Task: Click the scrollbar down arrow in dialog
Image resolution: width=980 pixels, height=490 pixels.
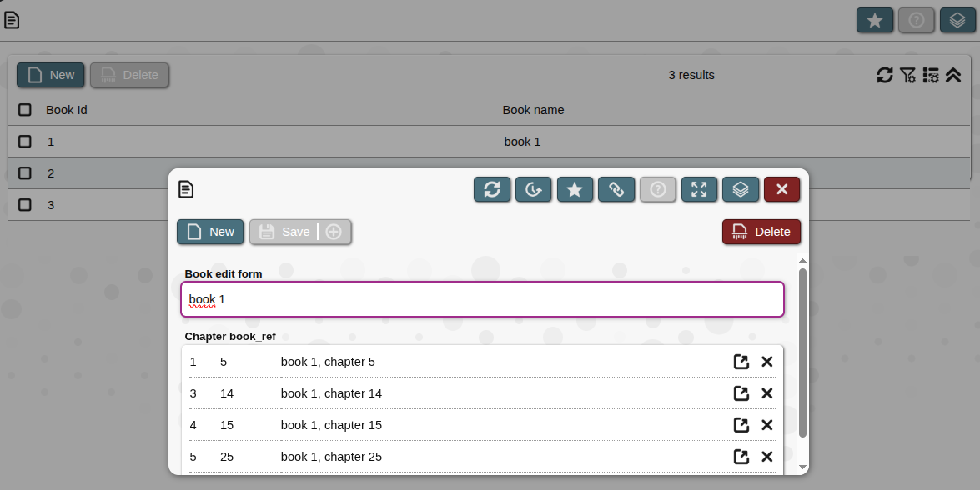Action: click(802, 467)
